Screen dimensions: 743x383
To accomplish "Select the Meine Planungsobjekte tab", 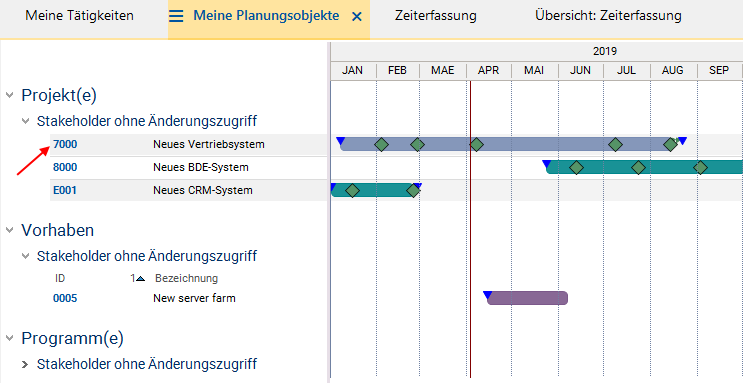I will [266, 16].
